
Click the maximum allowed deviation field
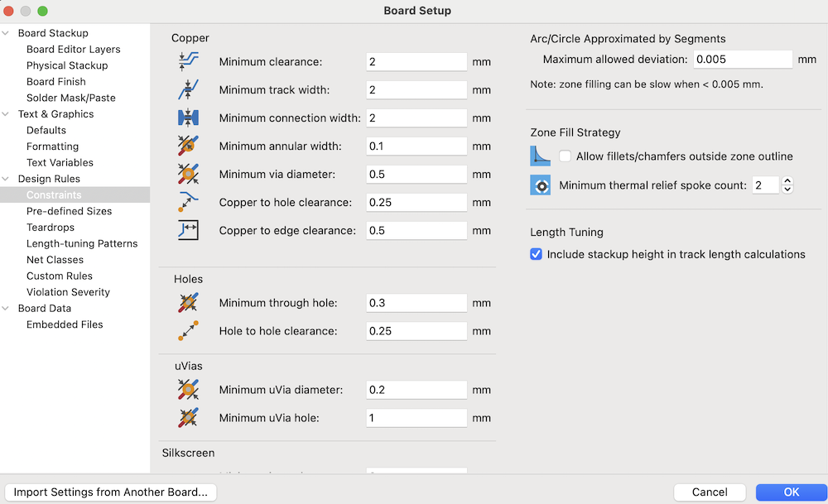pos(743,60)
